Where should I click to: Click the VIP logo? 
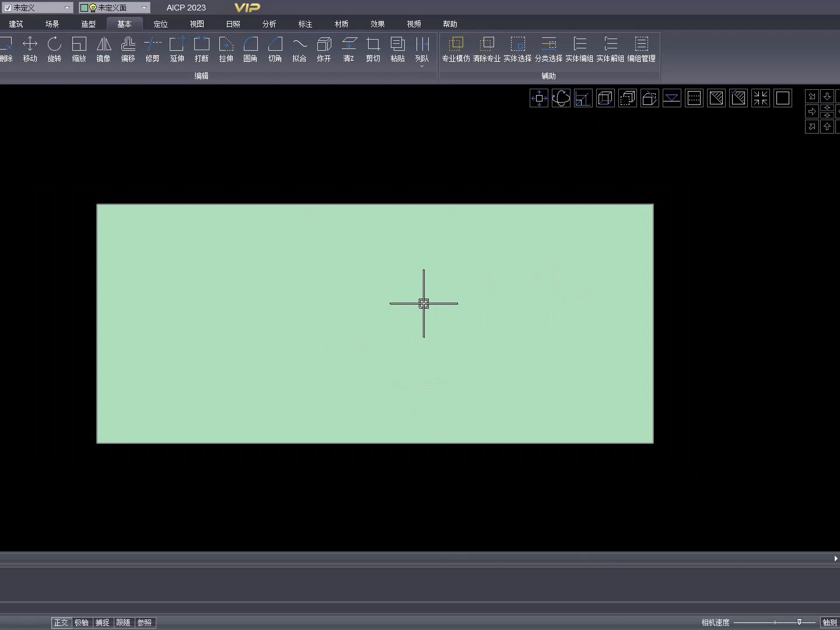click(x=247, y=8)
